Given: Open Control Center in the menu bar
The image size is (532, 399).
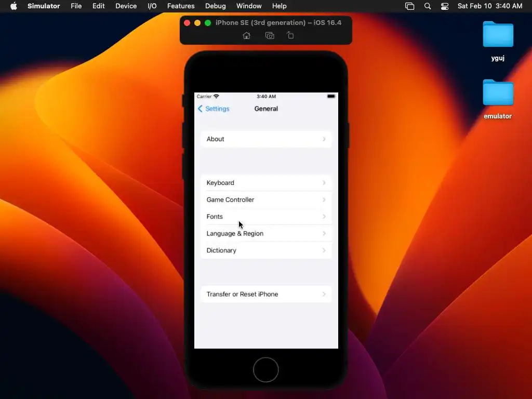Looking at the screenshot, I should (x=445, y=6).
